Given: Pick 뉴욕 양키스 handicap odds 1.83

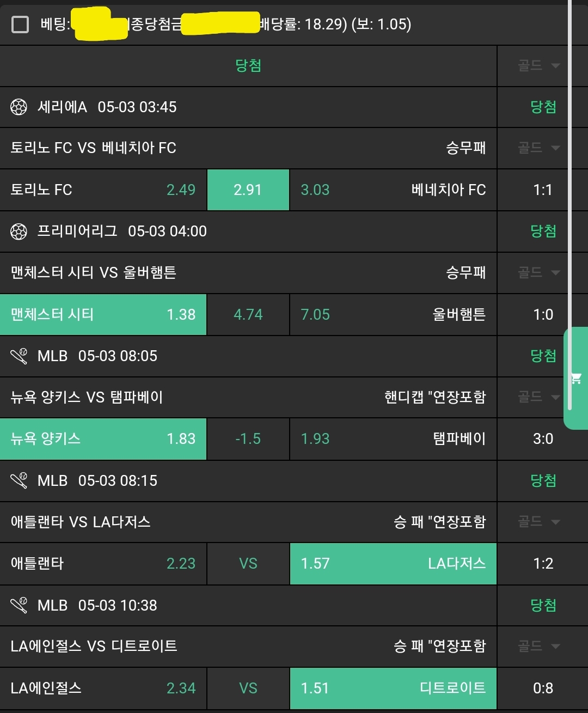Looking at the screenshot, I should click(x=103, y=438).
